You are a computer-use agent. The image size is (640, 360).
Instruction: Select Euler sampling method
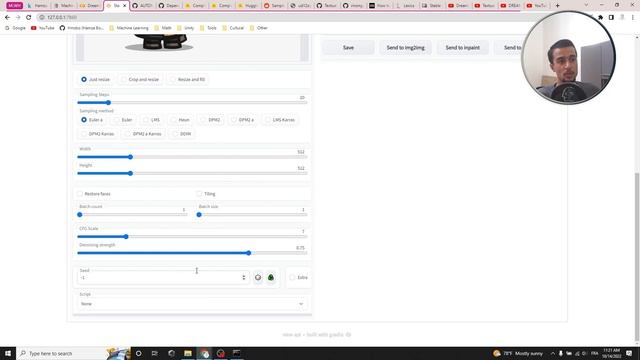pos(123,120)
